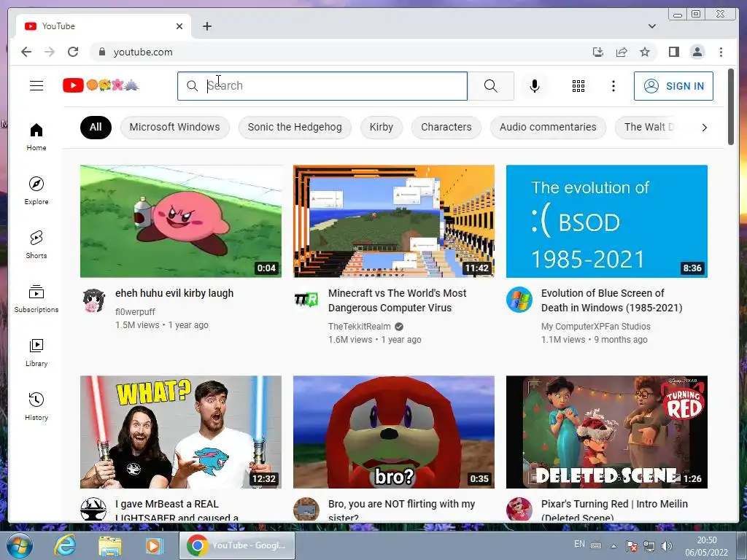Play the BSOD evolution video thumbnail

pyautogui.click(x=606, y=221)
